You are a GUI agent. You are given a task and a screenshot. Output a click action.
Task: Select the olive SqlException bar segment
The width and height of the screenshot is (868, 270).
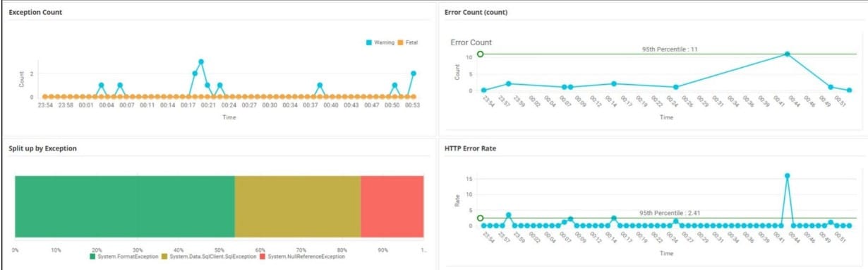(297, 207)
